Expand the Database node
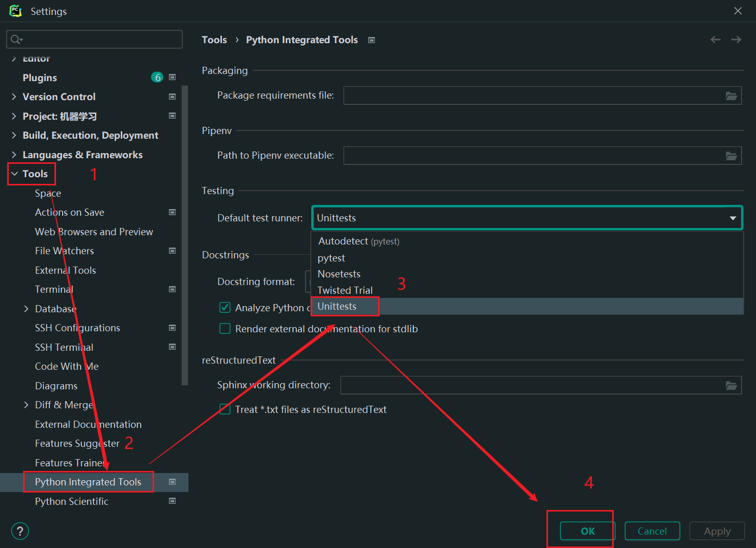756x548 pixels. 26,309
